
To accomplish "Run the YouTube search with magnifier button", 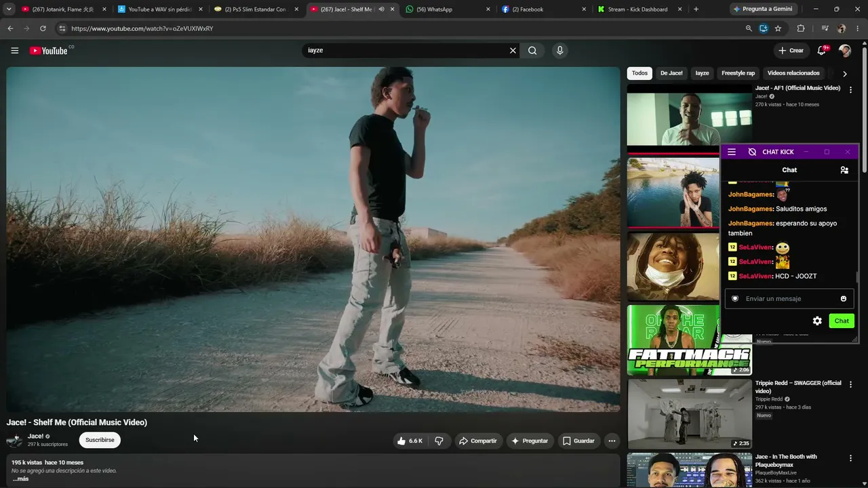I will (x=532, y=50).
